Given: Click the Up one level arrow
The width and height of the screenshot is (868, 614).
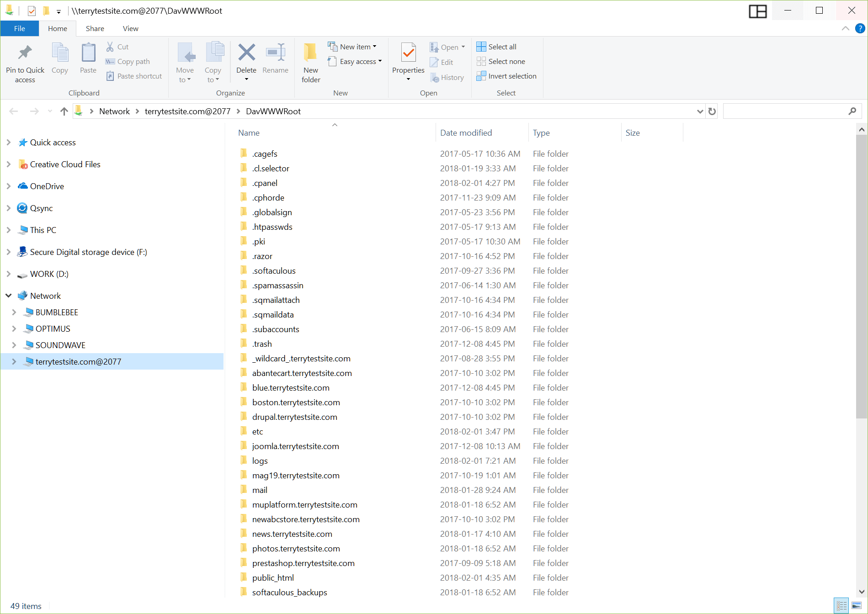Looking at the screenshot, I should [64, 111].
